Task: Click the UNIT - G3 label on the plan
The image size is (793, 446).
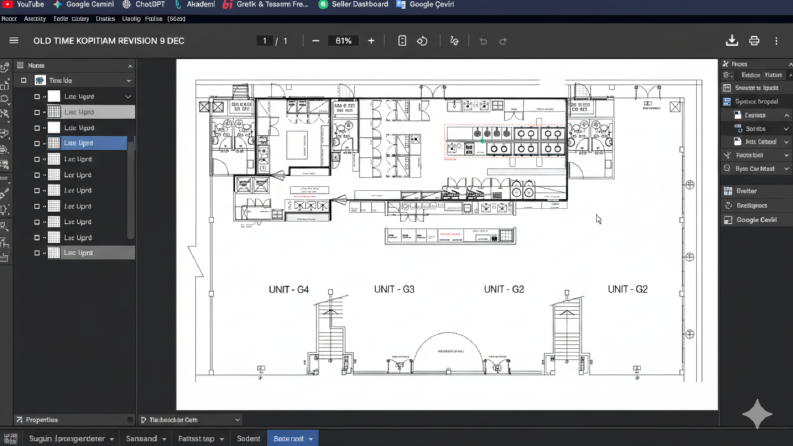Action: [394, 289]
